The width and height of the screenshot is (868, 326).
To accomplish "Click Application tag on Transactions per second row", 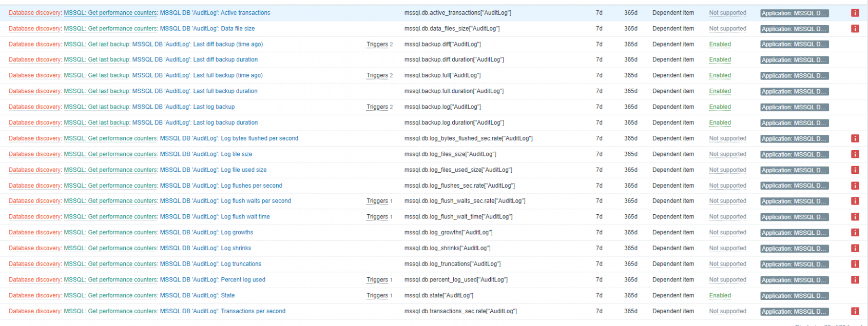I will [x=794, y=311].
